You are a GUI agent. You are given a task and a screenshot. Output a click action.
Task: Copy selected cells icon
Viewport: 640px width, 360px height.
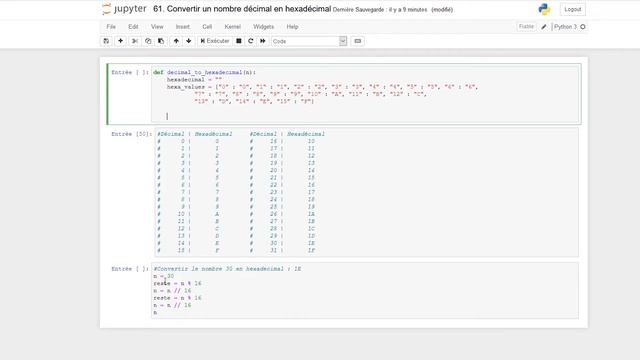[x=148, y=41]
